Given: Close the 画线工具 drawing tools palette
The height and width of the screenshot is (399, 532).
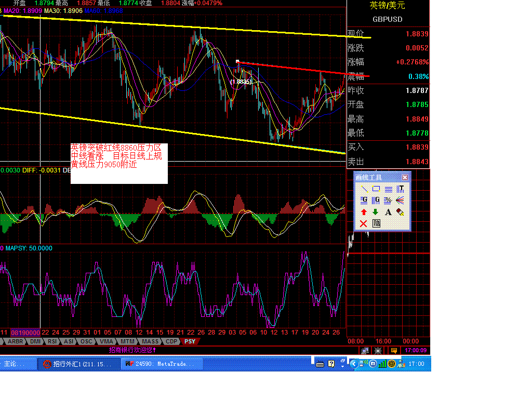Looking at the screenshot, I should (x=405, y=177).
